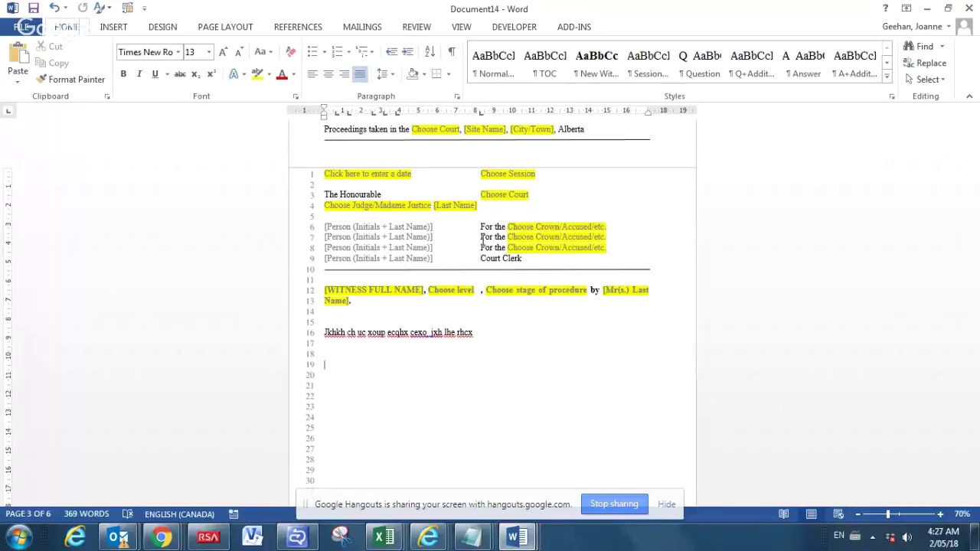Open Font dialog launcher
This screenshot has height=551, width=980.
296,96
